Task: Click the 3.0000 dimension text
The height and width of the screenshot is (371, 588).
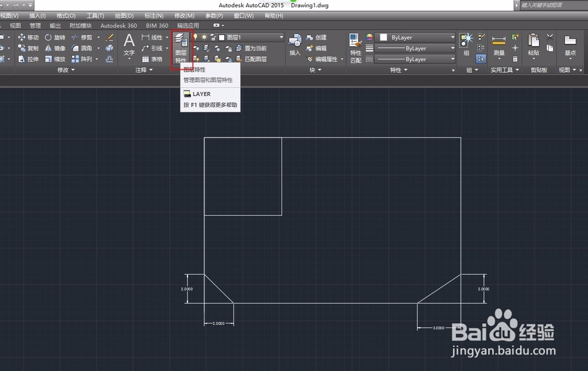Action: 439,328
